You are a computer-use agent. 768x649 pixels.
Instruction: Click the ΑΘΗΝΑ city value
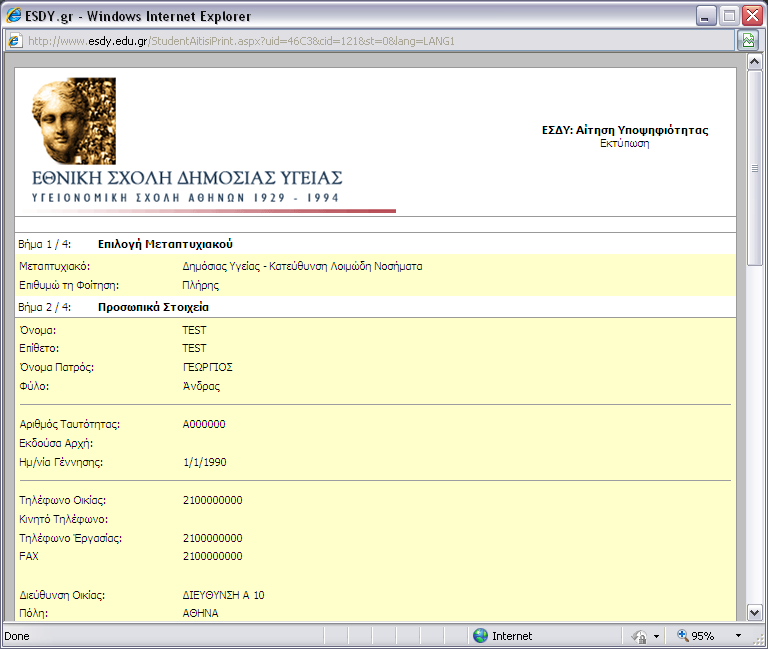pyautogui.click(x=200, y=613)
